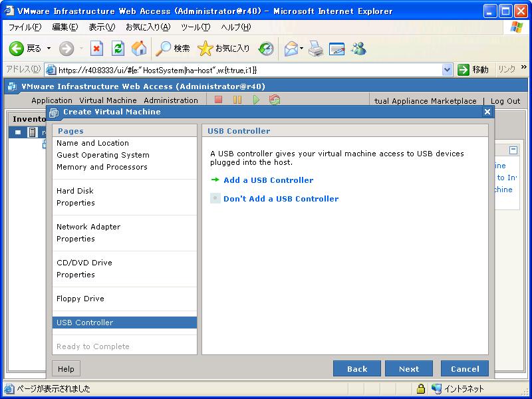Open Properties under CD/DVD Drive

coord(76,275)
